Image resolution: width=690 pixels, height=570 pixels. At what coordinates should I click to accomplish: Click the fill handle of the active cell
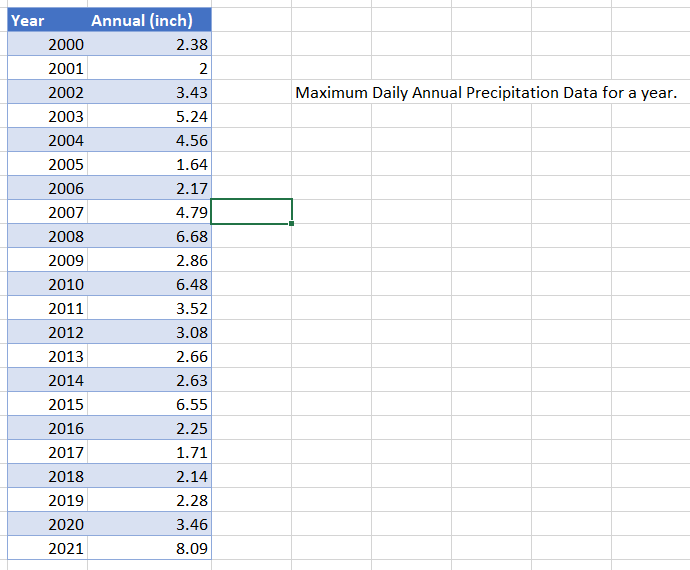[291, 224]
